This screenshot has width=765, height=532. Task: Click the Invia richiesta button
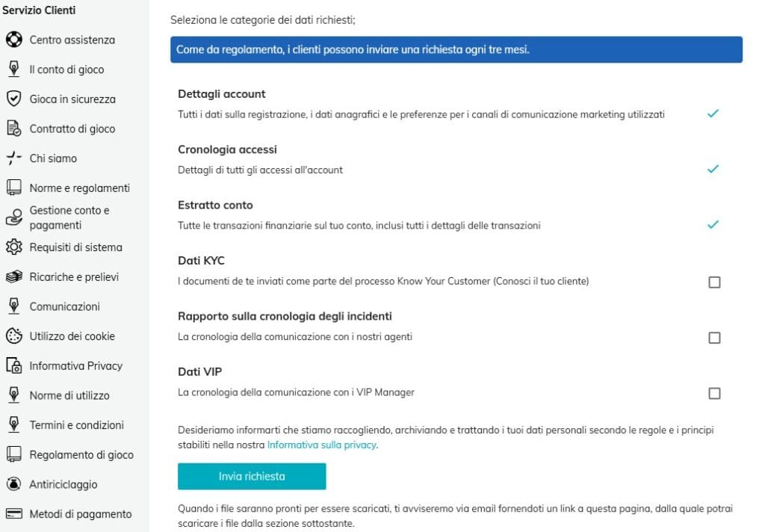pos(252,477)
